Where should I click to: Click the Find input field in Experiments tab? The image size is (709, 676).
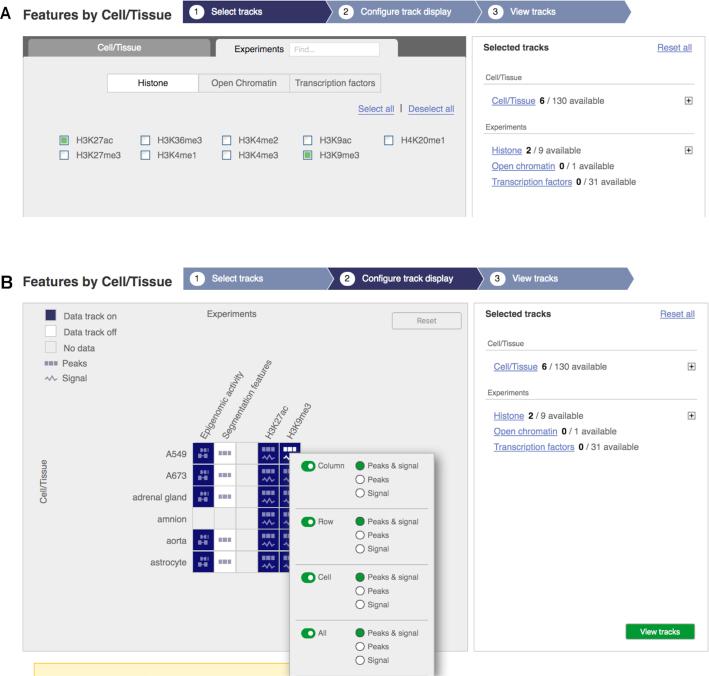334,49
